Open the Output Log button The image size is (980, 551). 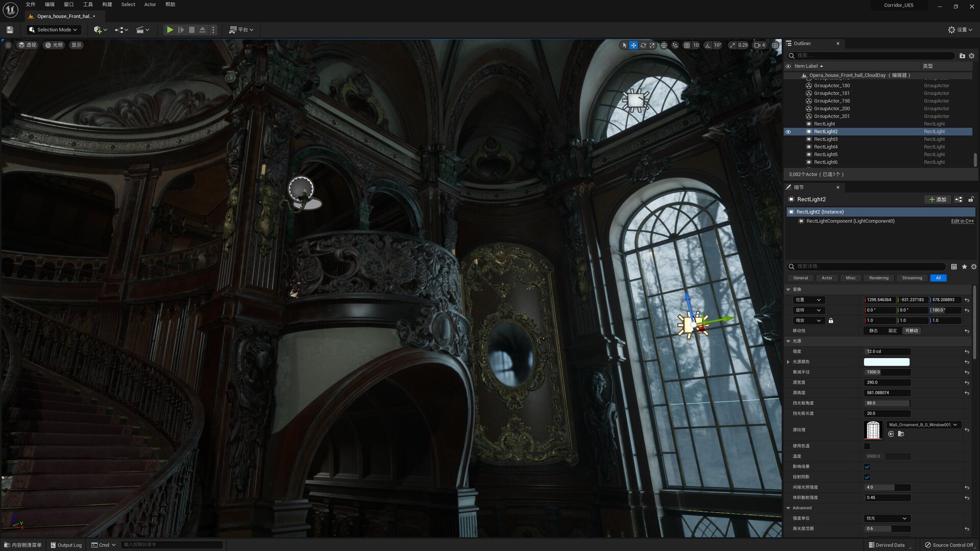tap(66, 545)
